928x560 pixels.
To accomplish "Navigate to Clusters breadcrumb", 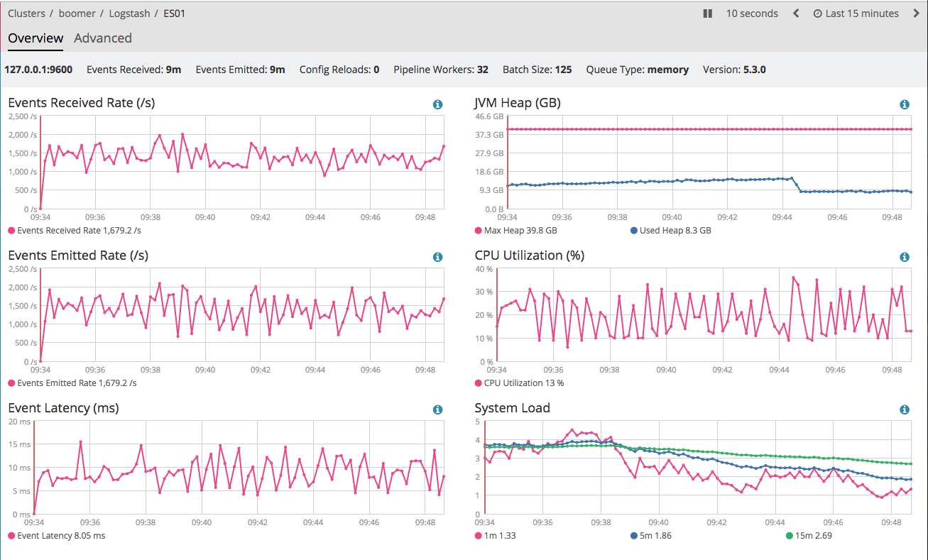I will click(x=27, y=13).
